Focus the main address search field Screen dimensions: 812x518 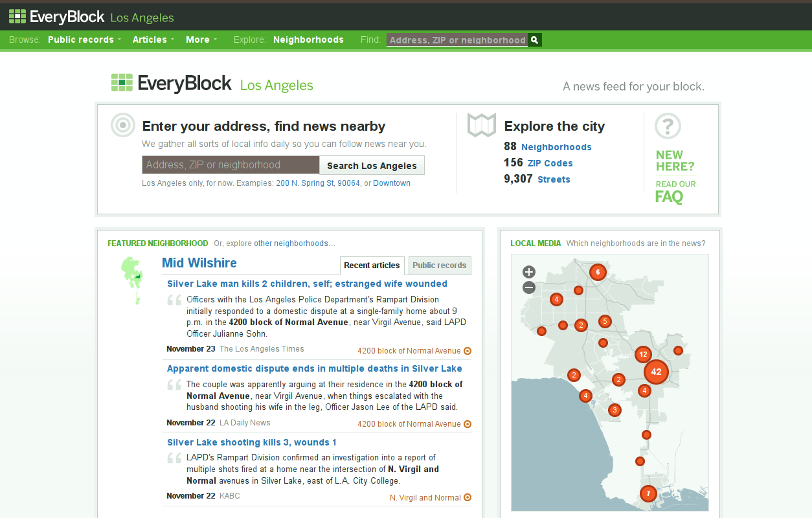231,165
